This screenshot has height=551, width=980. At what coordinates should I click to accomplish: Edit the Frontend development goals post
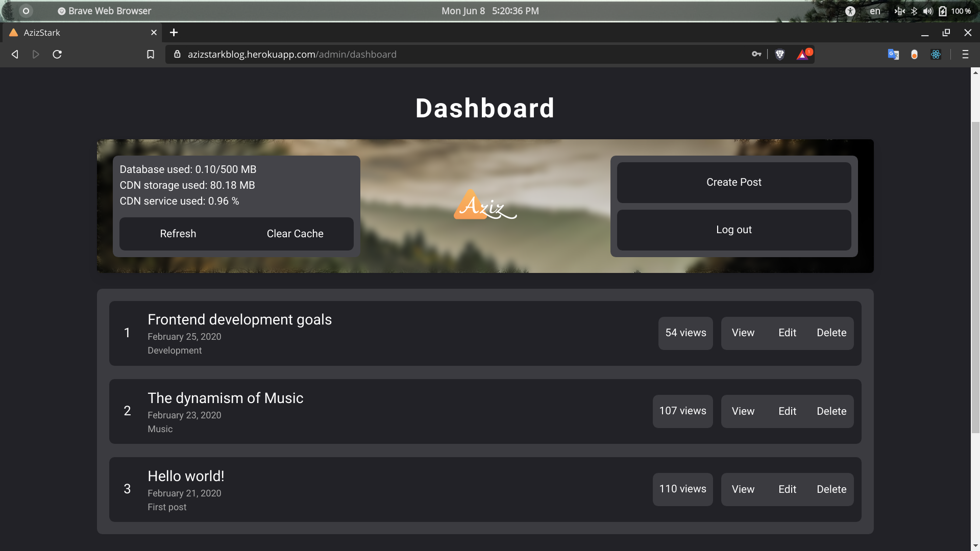pyautogui.click(x=787, y=333)
